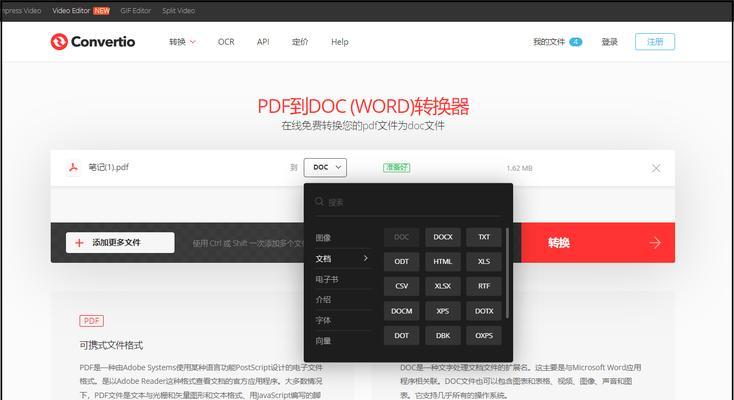734x400 pixels.
Task: Expand the 文档 category chevron
Action: (x=366, y=258)
